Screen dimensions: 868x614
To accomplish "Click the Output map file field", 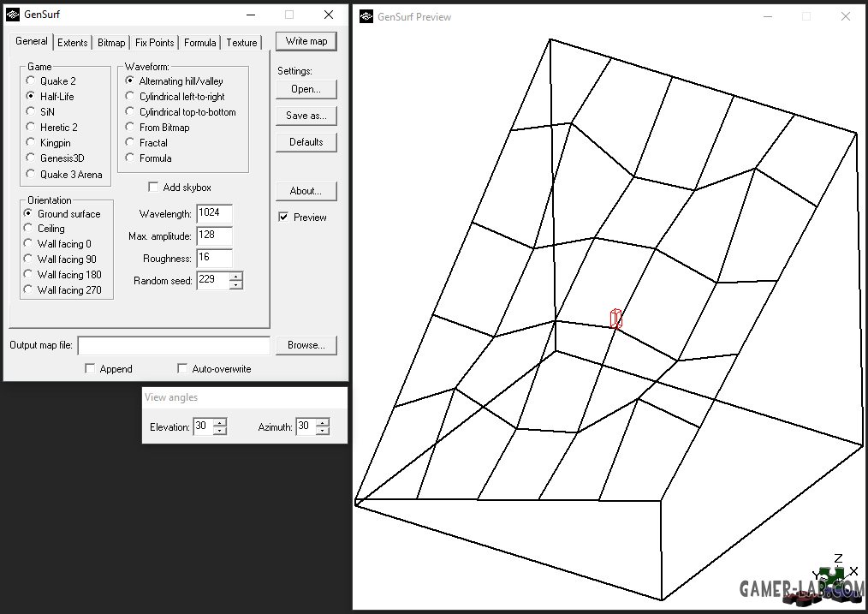I will pyautogui.click(x=174, y=345).
